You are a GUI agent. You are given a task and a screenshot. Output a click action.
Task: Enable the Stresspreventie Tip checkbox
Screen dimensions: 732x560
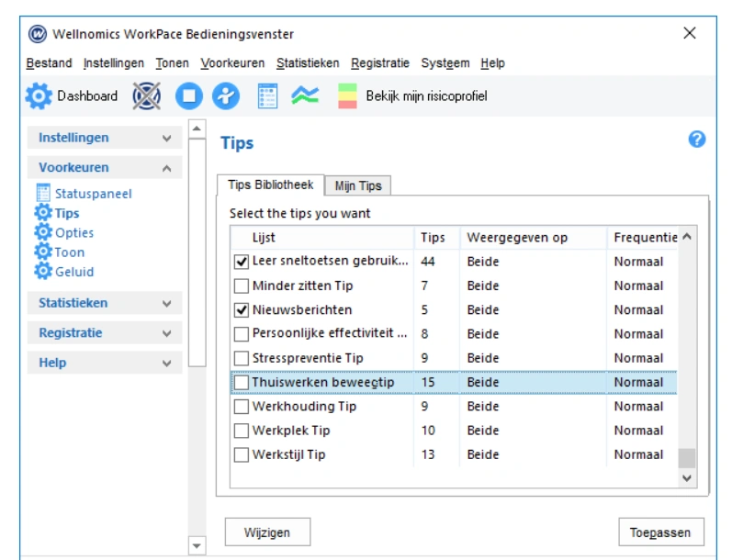tap(242, 358)
